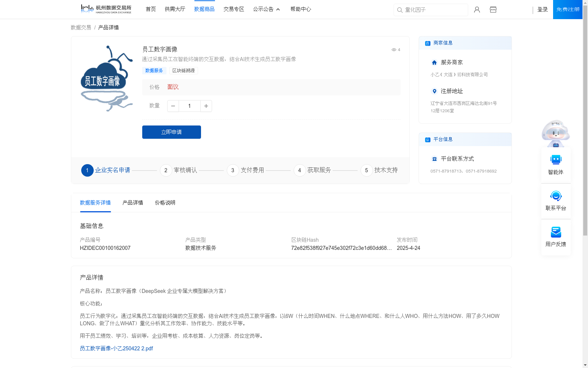
Task: Click the merchant name 小乙(大连)云科技有限公司
Action: tap(459, 75)
